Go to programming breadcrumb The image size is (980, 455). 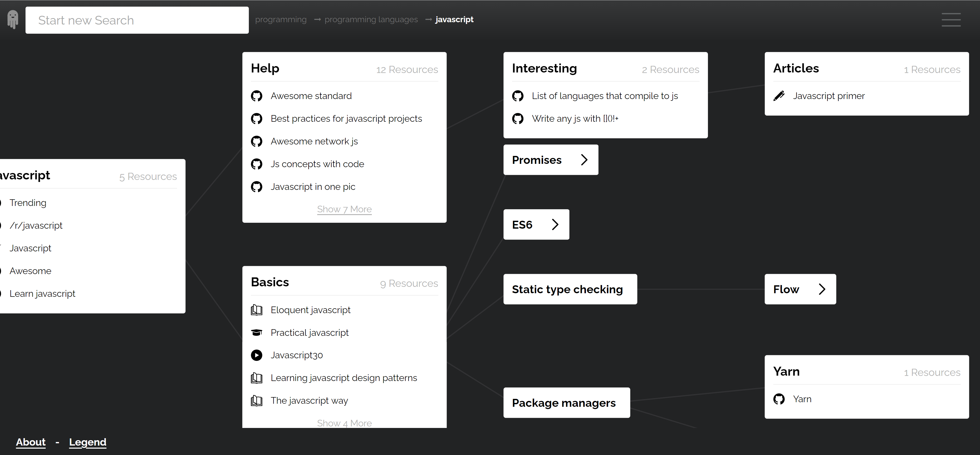pos(281,19)
